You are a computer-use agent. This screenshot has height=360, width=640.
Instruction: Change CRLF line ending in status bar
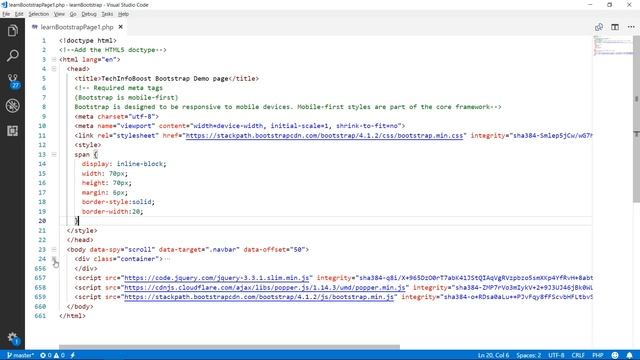pos(578,355)
